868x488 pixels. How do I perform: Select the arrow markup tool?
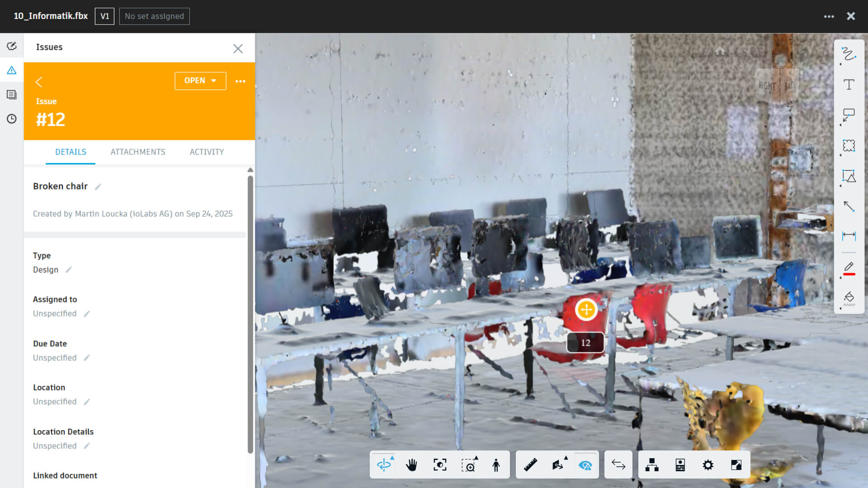[x=849, y=206]
